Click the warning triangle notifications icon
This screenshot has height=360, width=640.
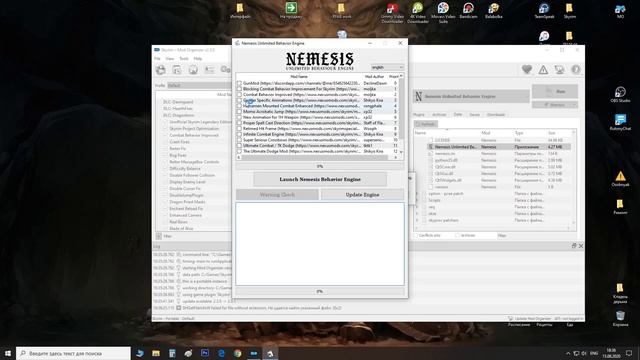(x=543, y=70)
